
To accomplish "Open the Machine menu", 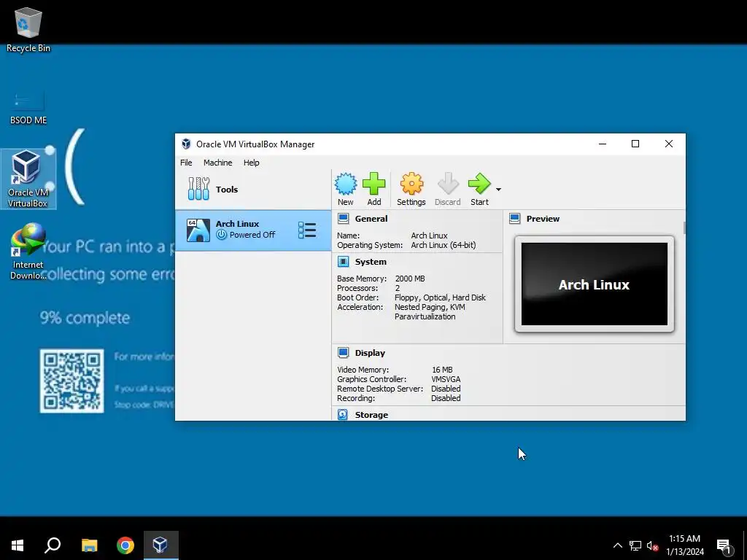I will (x=217, y=163).
